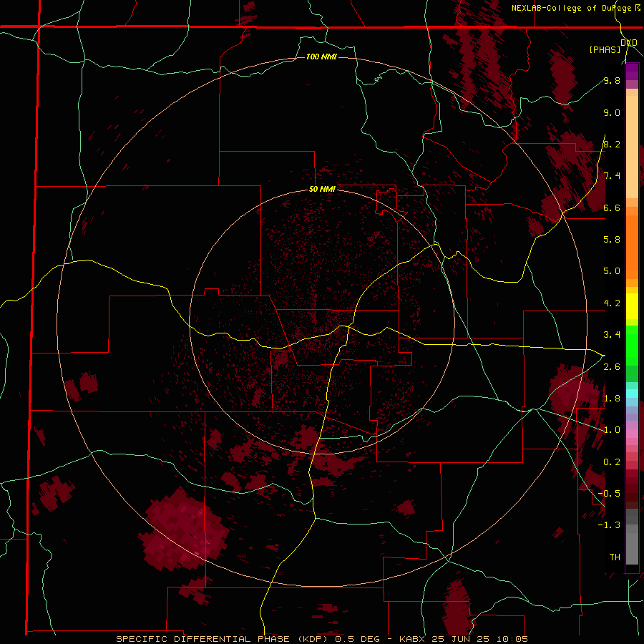
Task: Select the 9.0 value on color scale
Action: click(x=612, y=112)
